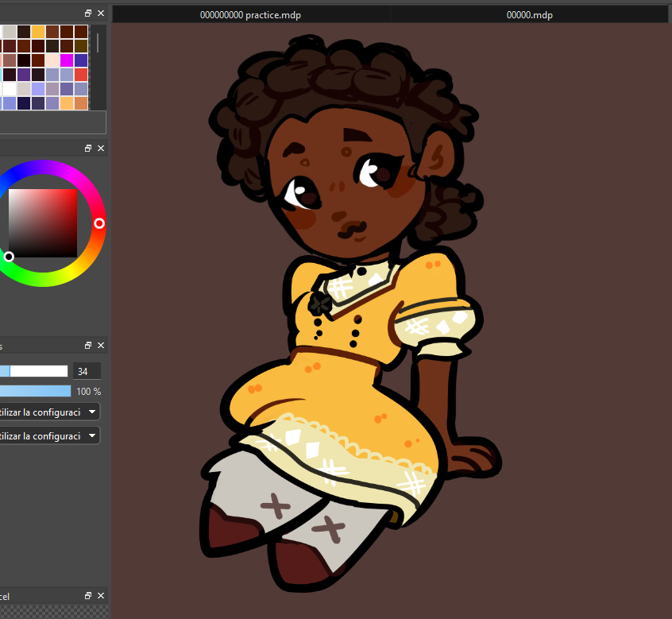Pick the indigo blue palette swatch
Viewport: 672px width, 619px height.
tap(81, 60)
